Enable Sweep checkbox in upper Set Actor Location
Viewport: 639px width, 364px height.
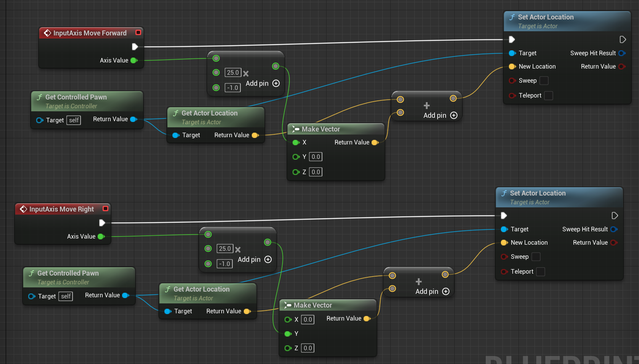(x=544, y=81)
